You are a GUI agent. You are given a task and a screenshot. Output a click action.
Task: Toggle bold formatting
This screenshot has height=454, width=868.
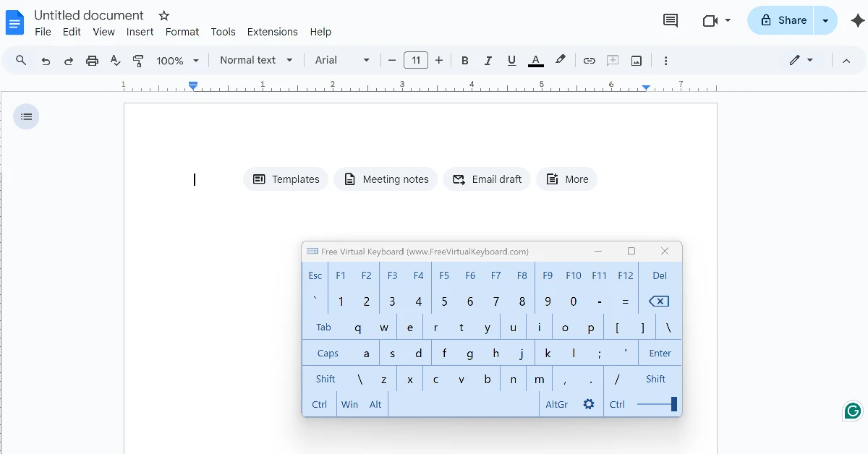(465, 60)
